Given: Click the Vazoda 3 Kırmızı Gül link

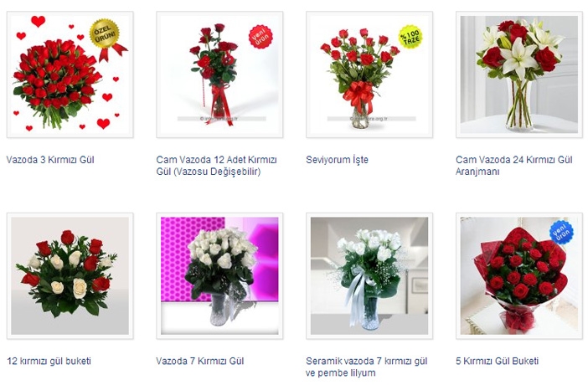Looking at the screenshot, I should tap(50, 160).
